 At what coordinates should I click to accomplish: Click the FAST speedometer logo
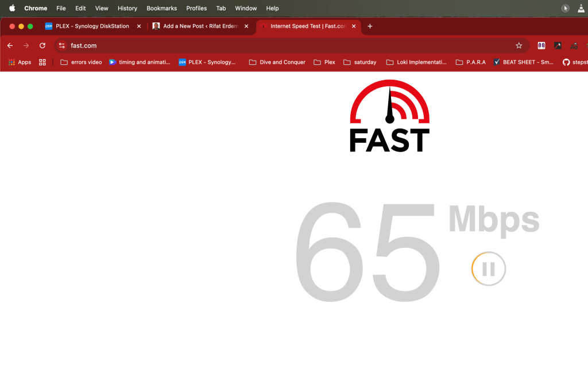[390, 116]
